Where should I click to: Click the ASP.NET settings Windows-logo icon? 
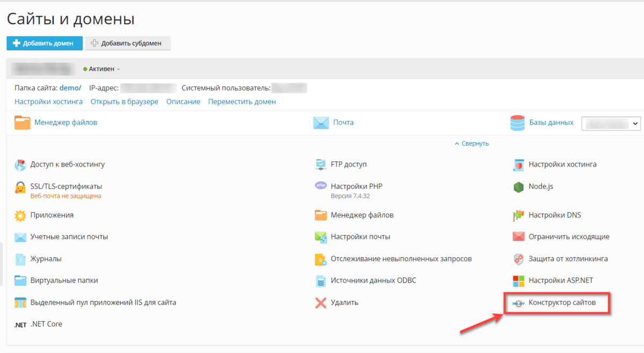518,281
